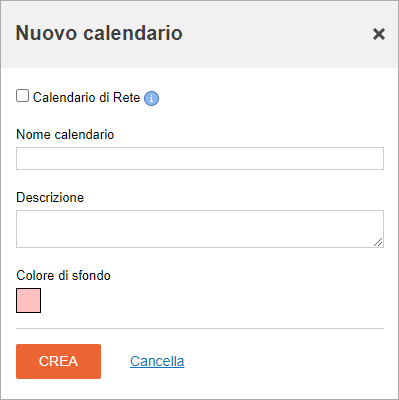Click the Nome calendario label
399x400 pixels.
click(x=65, y=134)
